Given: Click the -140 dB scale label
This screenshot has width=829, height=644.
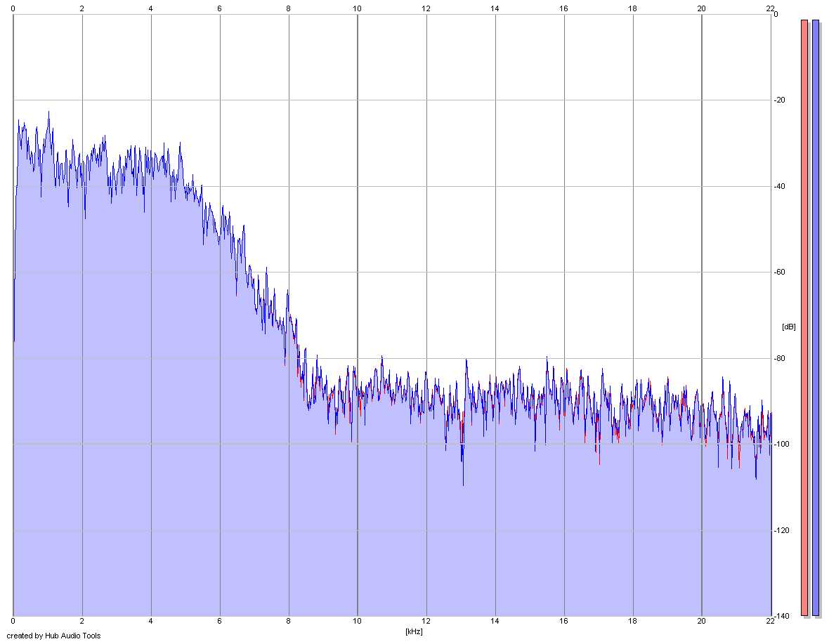Looking at the screenshot, I should (x=781, y=616).
